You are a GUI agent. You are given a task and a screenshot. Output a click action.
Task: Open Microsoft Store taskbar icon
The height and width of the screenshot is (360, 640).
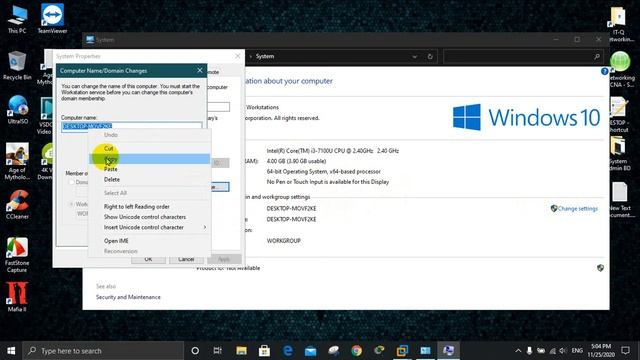coord(264,351)
